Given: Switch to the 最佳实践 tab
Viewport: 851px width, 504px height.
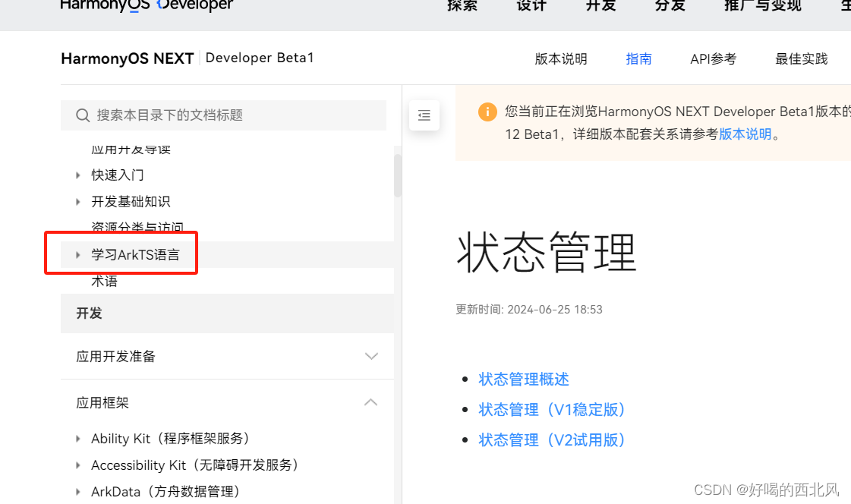Looking at the screenshot, I should pos(801,58).
